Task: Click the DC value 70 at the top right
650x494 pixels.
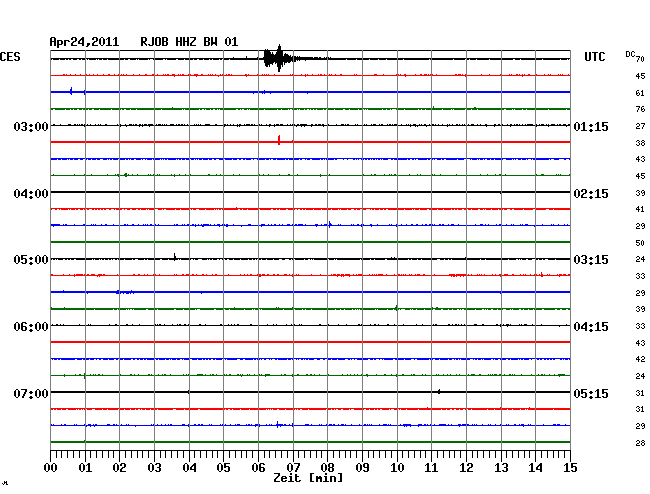Action: click(640, 59)
